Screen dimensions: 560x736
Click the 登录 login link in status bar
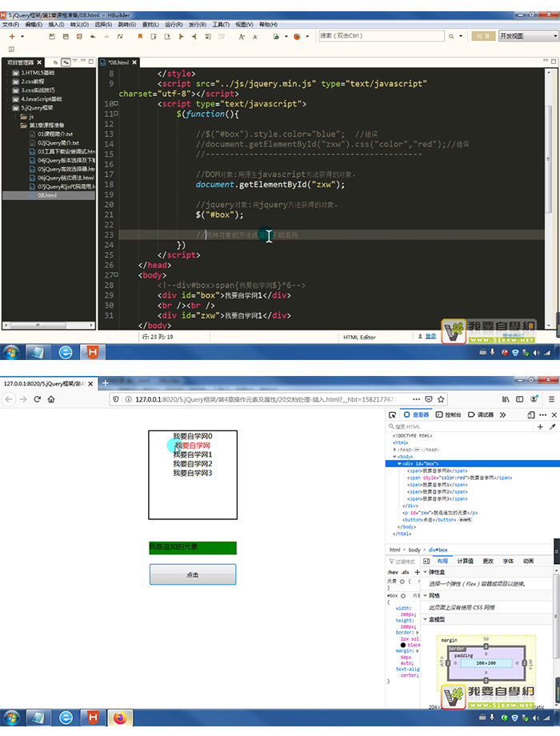coord(431,337)
